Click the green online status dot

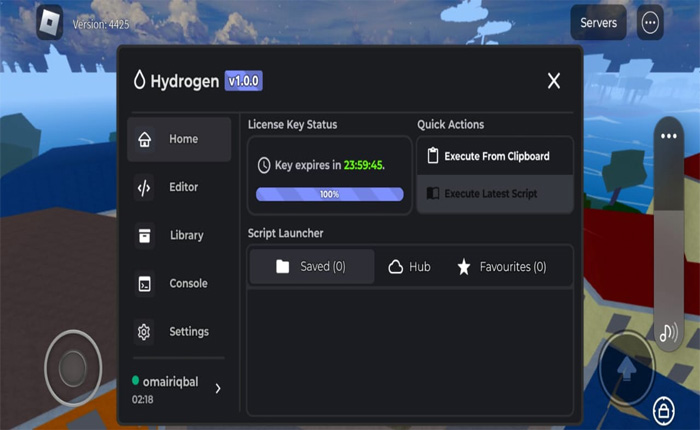click(135, 380)
